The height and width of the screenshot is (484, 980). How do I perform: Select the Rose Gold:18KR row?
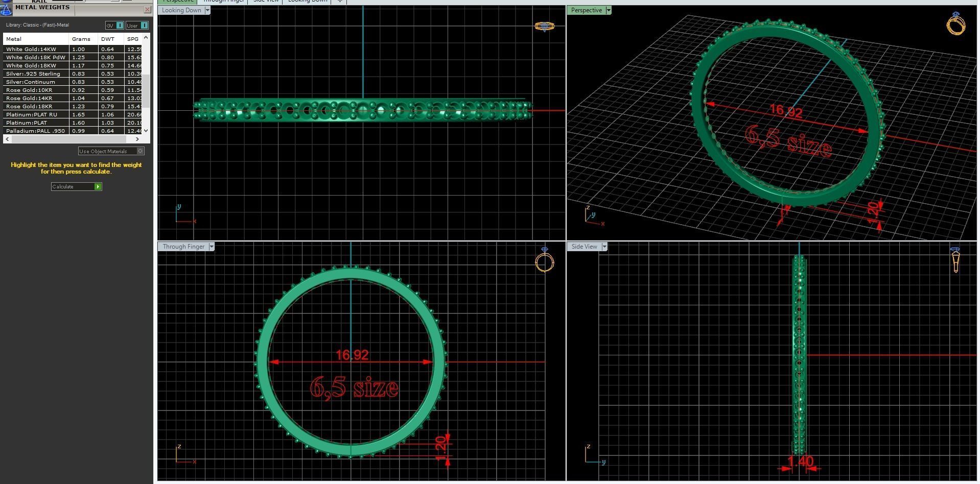click(x=73, y=106)
